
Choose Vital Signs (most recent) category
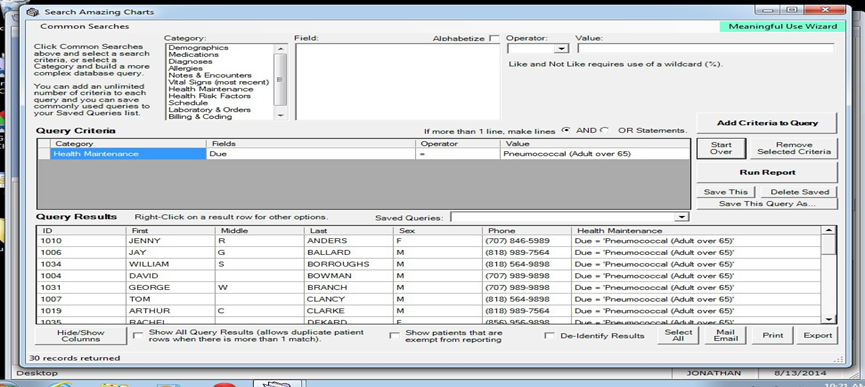coord(218,82)
